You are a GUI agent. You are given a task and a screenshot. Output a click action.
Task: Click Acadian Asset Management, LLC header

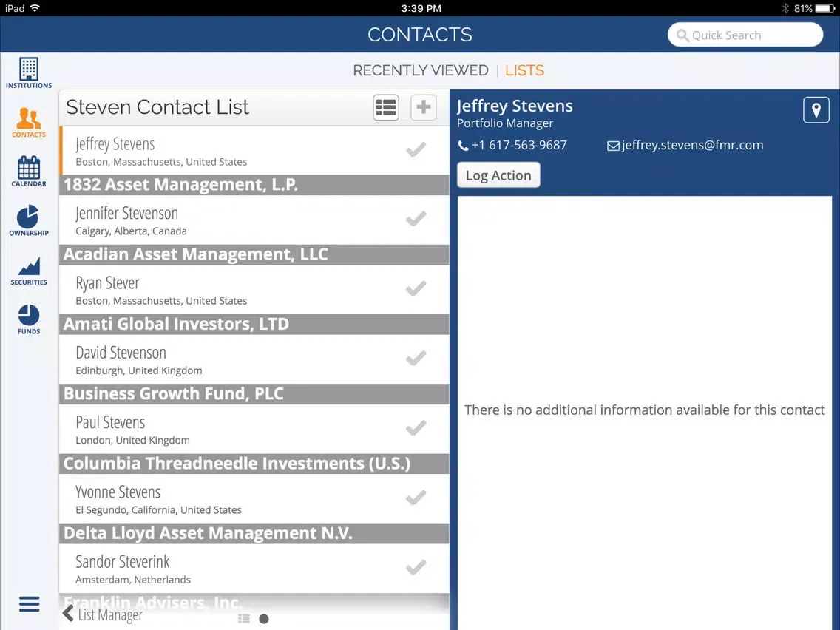click(254, 254)
